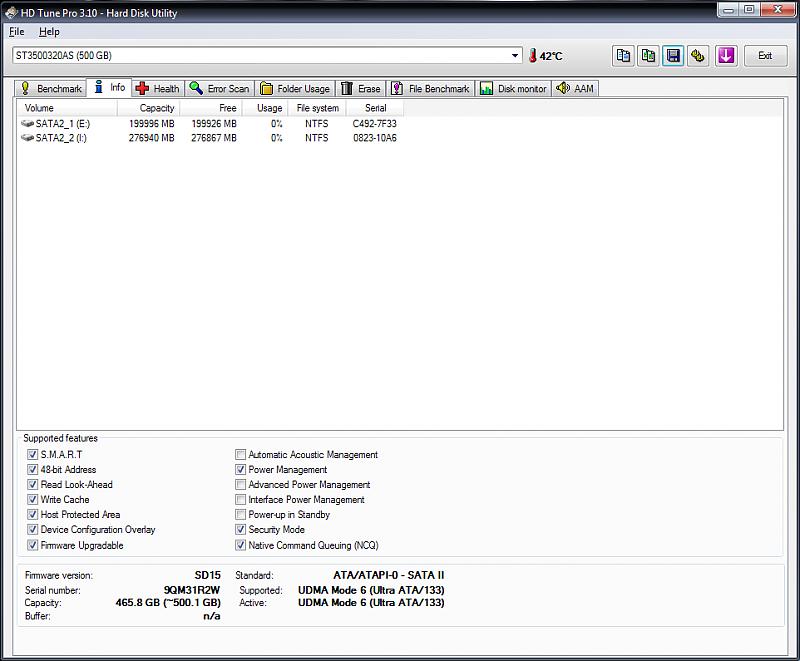Maximize the HD Tune Pro window
800x661 pixels.
point(749,10)
